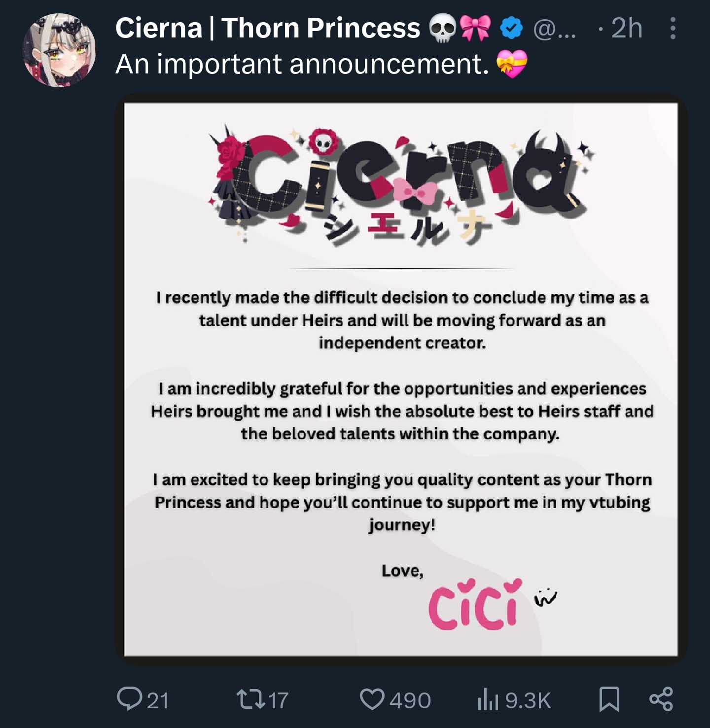Open Cierna's profile avatar picture
Viewport: 710px width, 728px height.
tap(59, 51)
